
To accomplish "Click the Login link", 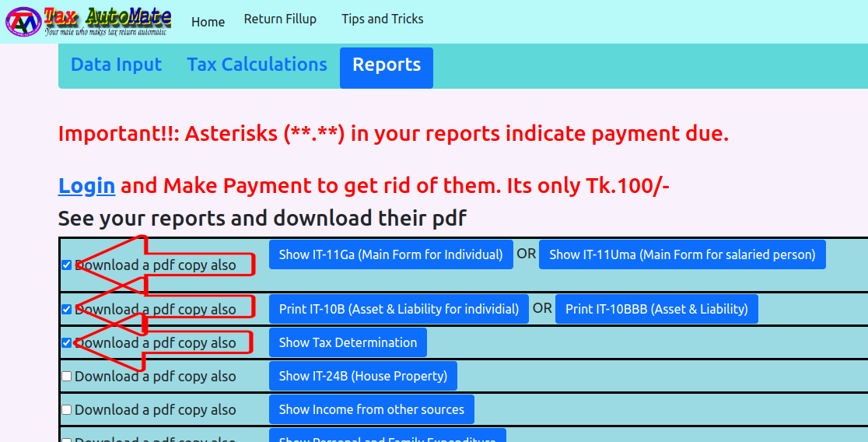I will pyautogui.click(x=86, y=186).
